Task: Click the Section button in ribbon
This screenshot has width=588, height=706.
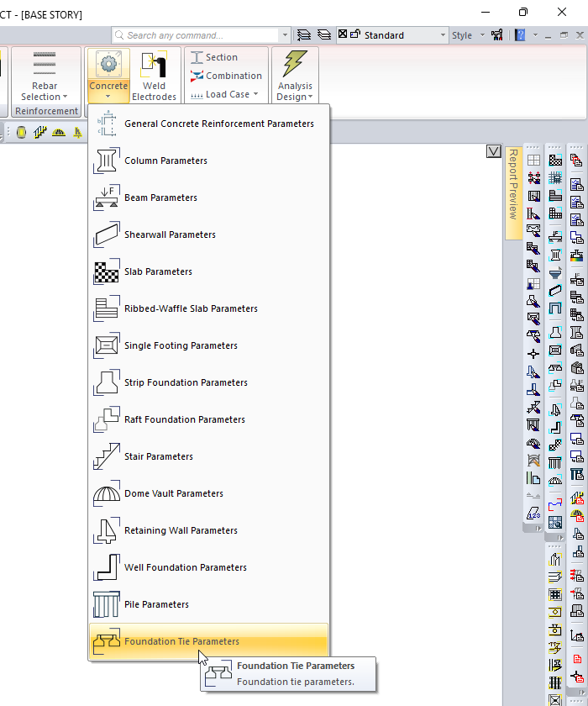Action: (x=214, y=57)
